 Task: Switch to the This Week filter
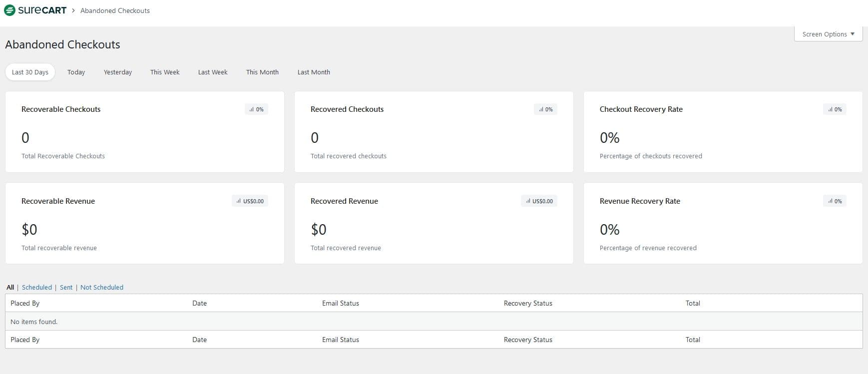pos(165,72)
